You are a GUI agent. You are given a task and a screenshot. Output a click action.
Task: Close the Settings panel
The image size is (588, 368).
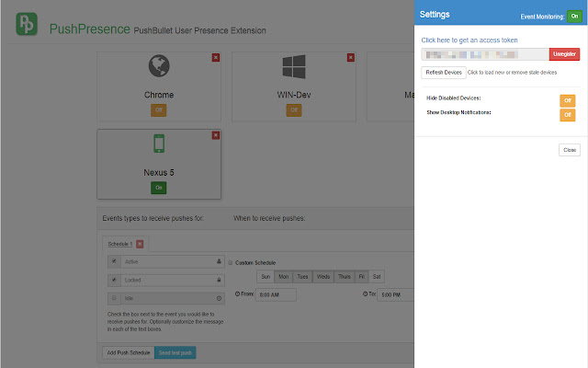click(570, 149)
